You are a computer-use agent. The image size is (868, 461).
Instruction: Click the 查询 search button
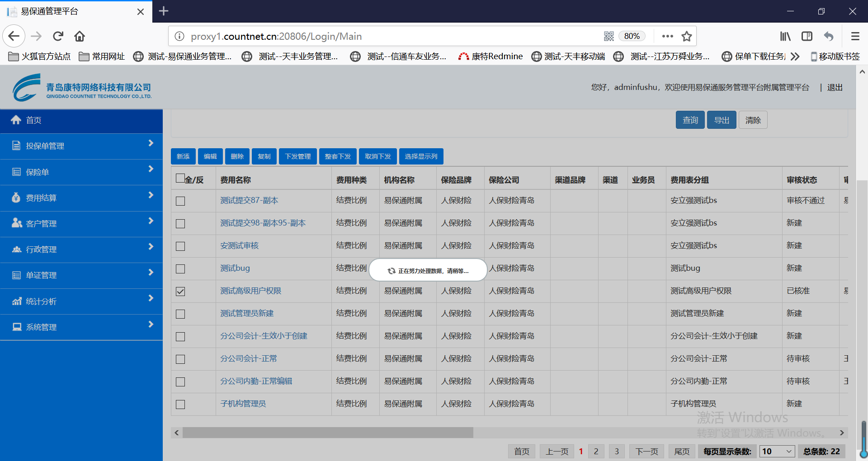[x=690, y=120]
